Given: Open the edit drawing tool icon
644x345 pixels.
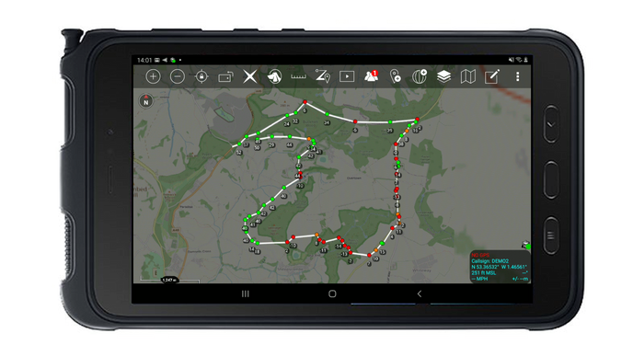Looking at the screenshot, I should [492, 76].
